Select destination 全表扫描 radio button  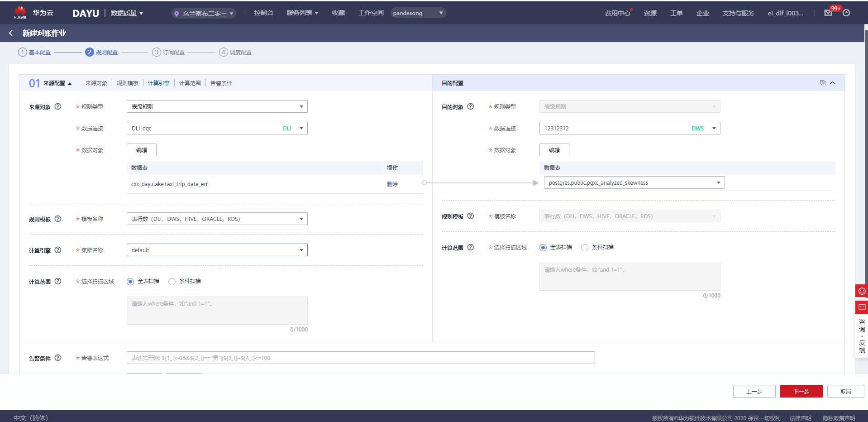(x=543, y=248)
